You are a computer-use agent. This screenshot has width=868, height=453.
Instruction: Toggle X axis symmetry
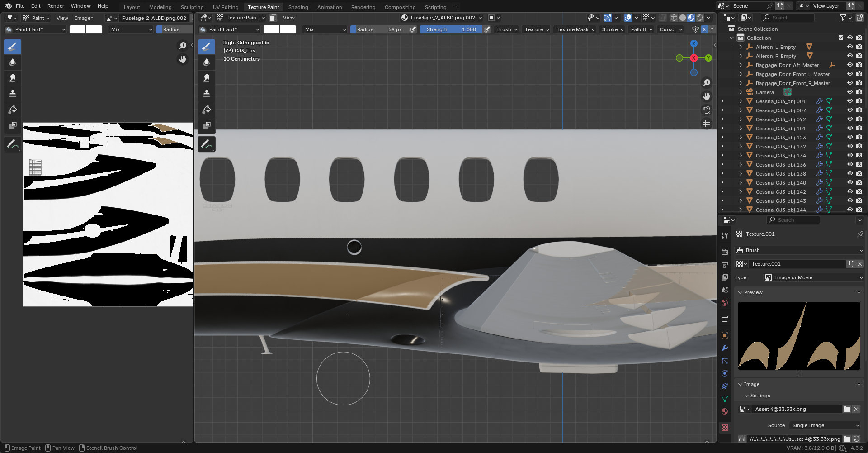704,29
